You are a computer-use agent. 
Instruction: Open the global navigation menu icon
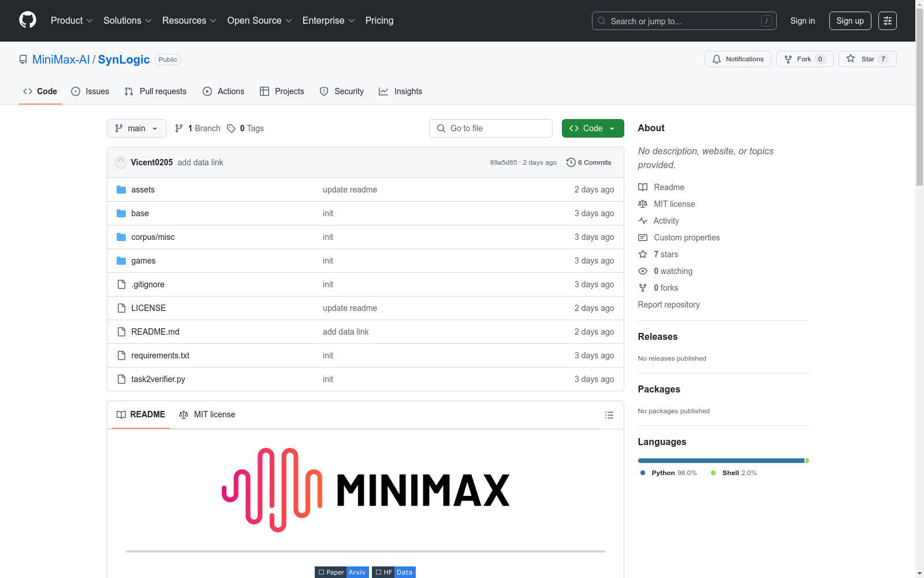(x=888, y=21)
